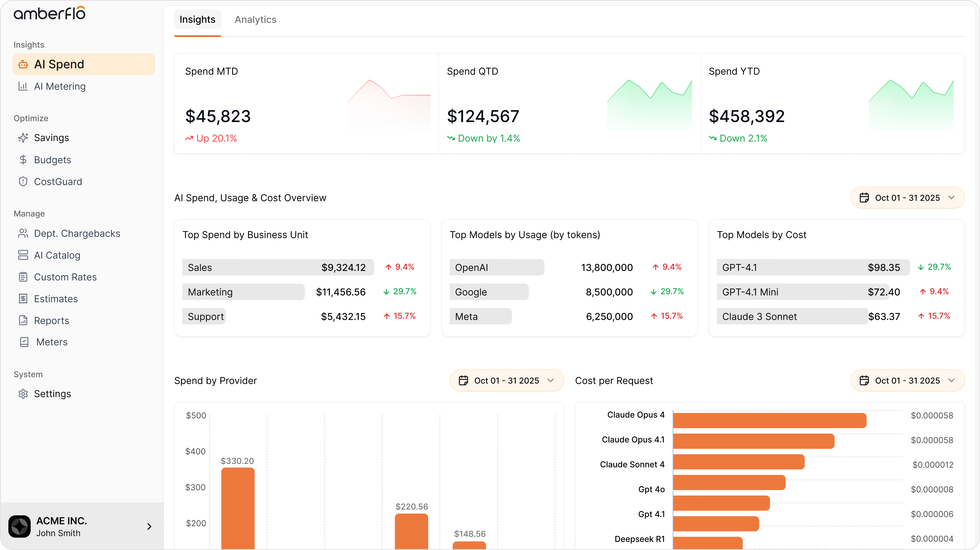Open Settings gear icon in sidebar
The width and height of the screenshot is (980, 550).
pos(23,394)
